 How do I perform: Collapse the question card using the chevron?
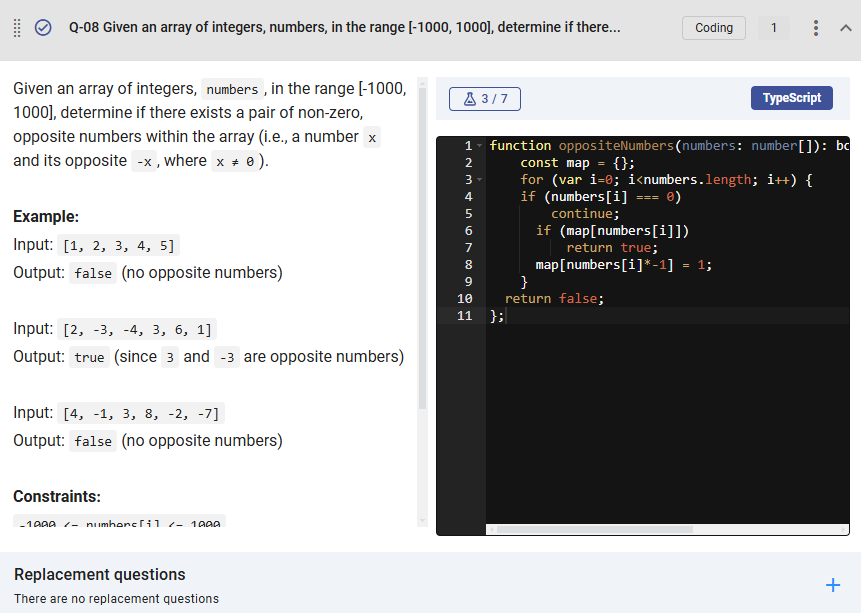pyautogui.click(x=847, y=27)
